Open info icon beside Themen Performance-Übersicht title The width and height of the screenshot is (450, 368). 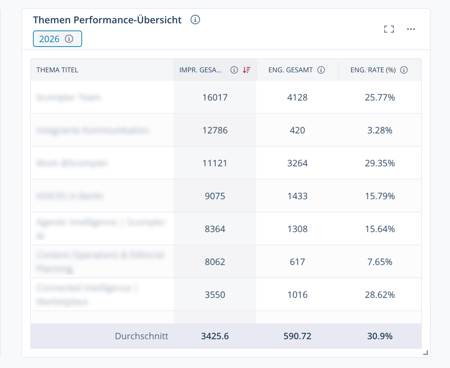[195, 20]
